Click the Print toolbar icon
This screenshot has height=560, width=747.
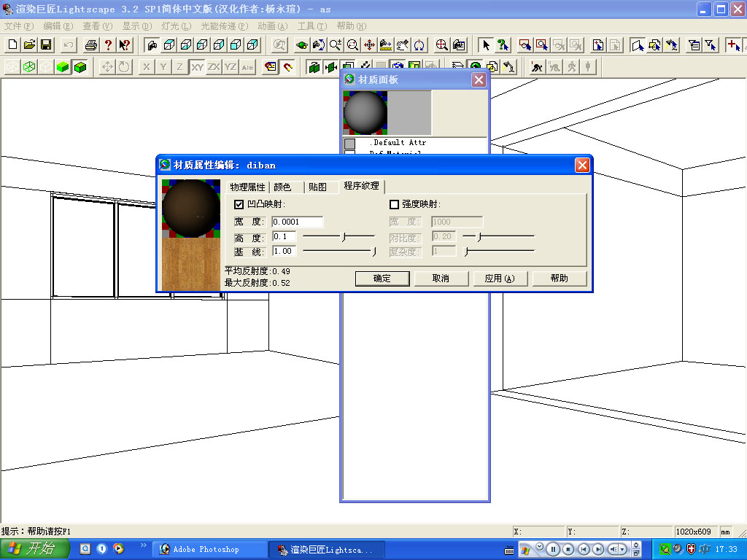pos(91,44)
